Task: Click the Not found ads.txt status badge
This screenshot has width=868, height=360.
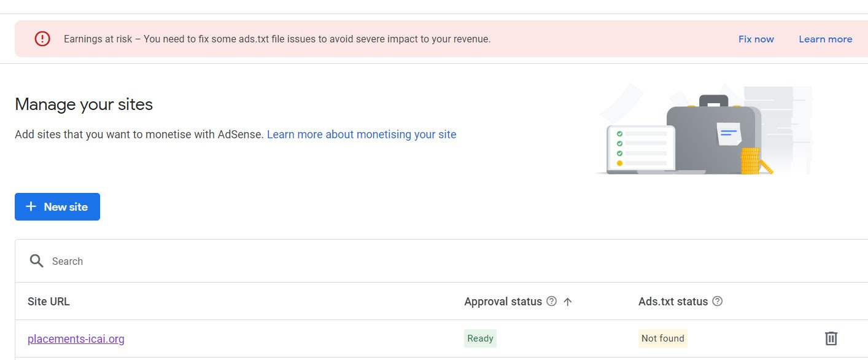Action: (663, 338)
